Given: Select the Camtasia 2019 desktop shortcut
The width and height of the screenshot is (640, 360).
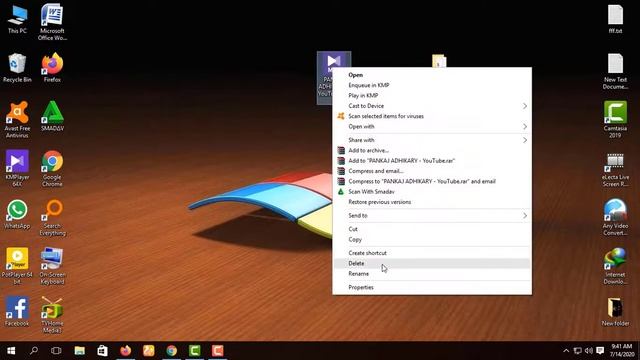Looking at the screenshot, I should (x=616, y=120).
